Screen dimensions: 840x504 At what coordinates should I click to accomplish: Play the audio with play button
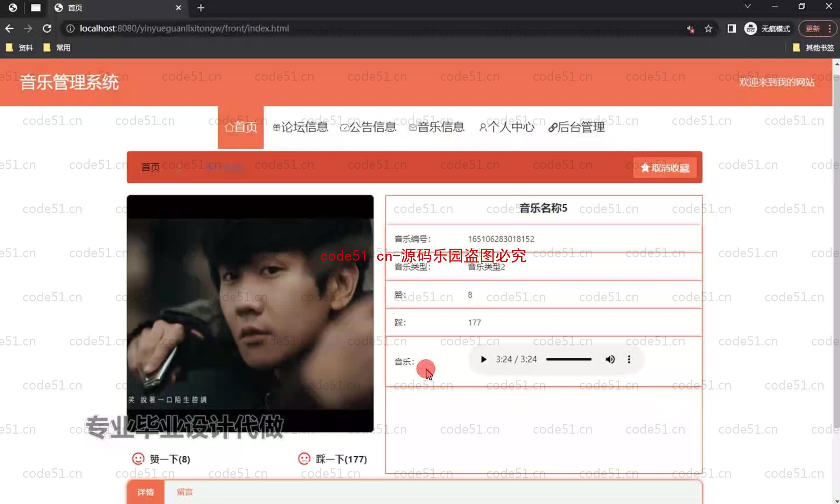(483, 359)
